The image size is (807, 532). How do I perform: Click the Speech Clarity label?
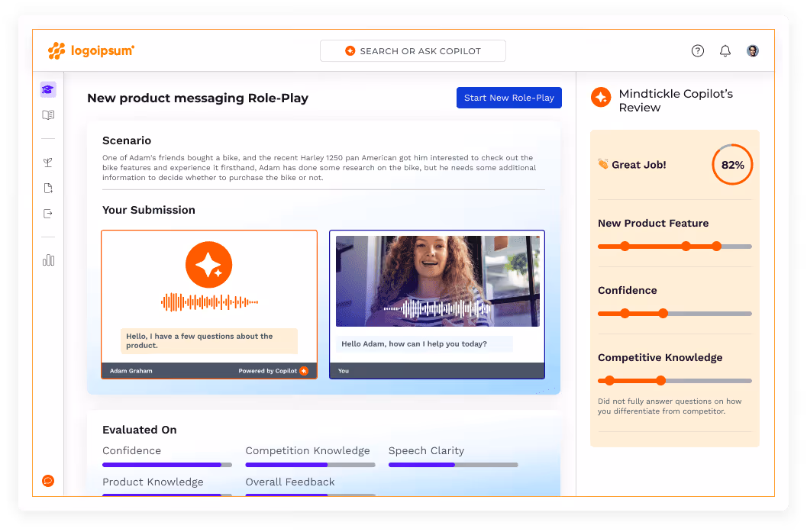tap(426, 450)
